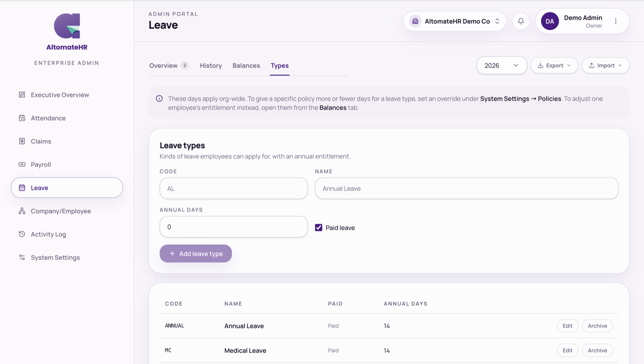Click the Demo Admin name text
This screenshot has height=364, width=644.
[x=583, y=18]
